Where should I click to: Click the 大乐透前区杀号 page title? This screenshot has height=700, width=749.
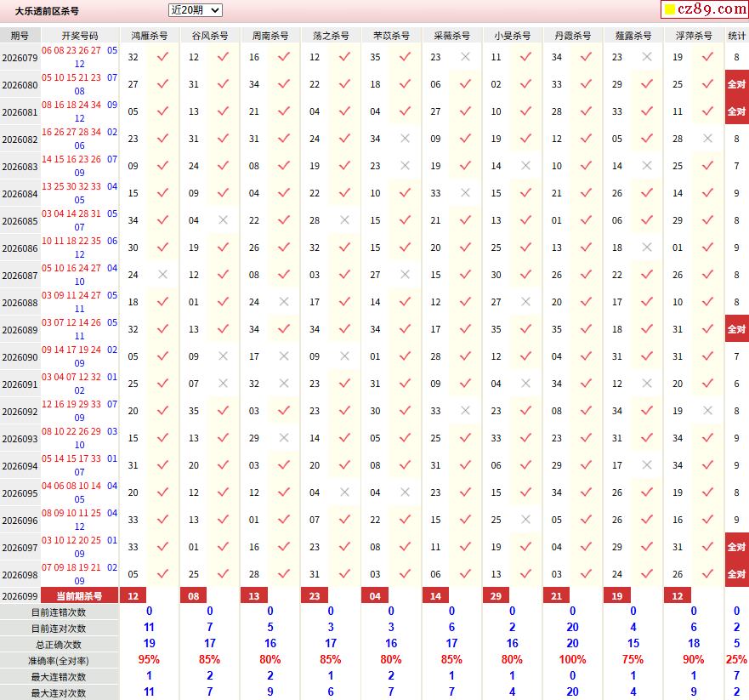tap(47, 11)
